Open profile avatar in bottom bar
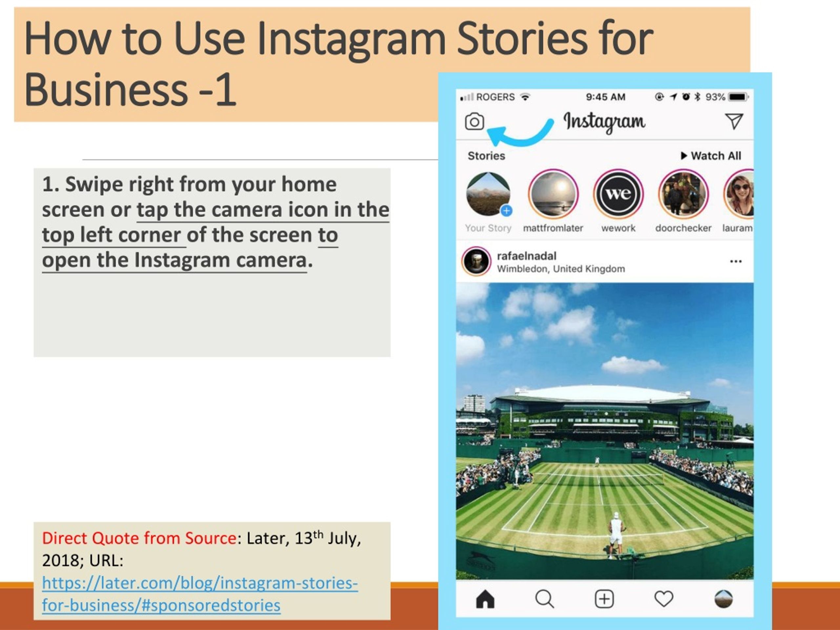The image size is (840, 630). [x=724, y=599]
